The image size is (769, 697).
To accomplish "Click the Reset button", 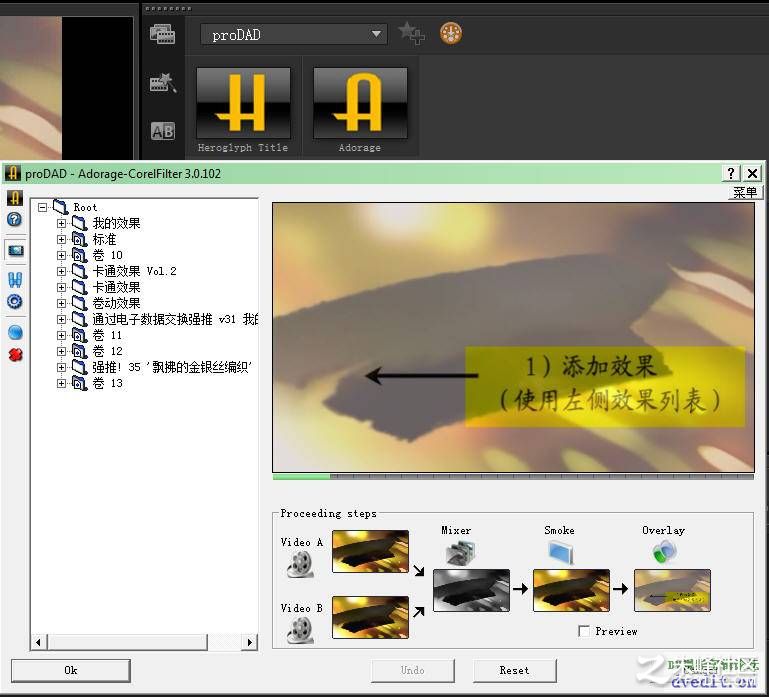I will [514, 671].
